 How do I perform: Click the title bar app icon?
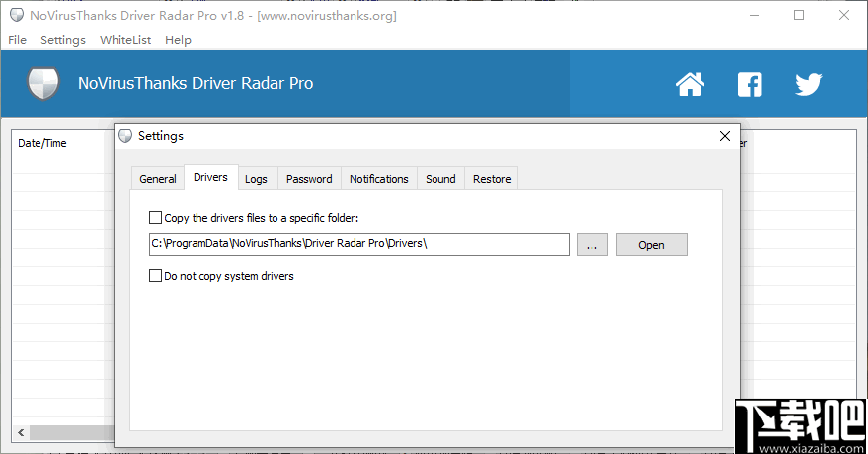point(17,15)
